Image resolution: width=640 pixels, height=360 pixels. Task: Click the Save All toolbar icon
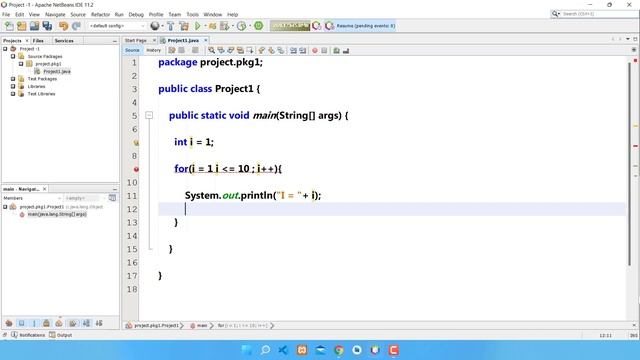(x=47, y=26)
